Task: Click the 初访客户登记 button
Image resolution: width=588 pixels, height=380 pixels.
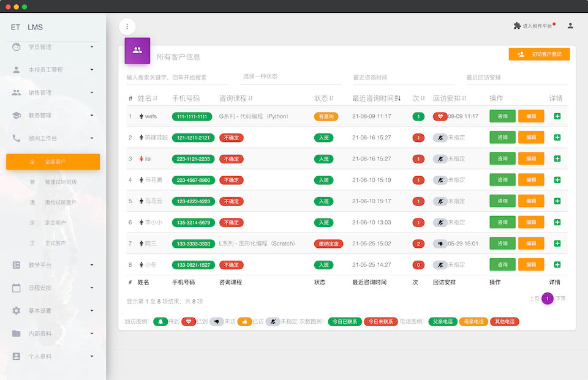Action: pos(539,54)
